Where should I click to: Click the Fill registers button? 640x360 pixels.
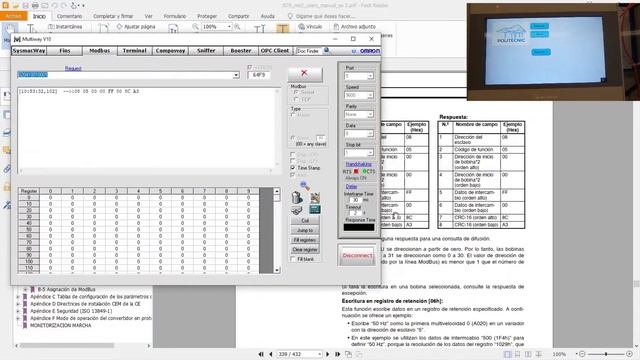305,240
